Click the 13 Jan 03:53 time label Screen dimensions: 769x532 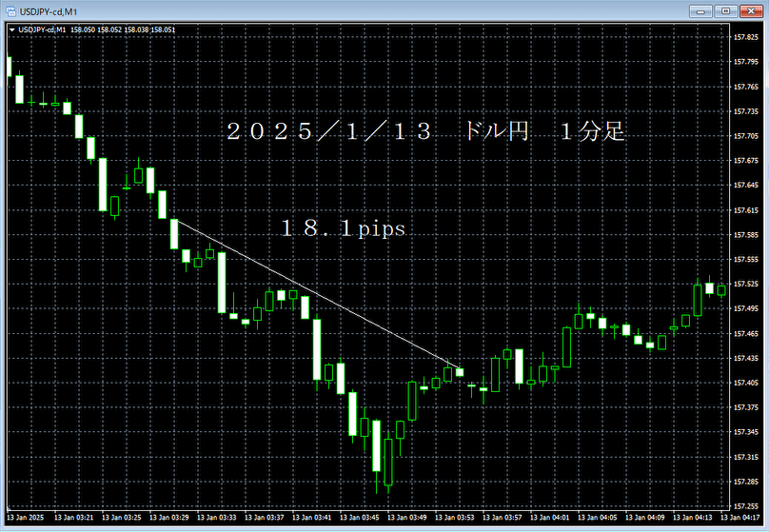[x=454, y=518]
